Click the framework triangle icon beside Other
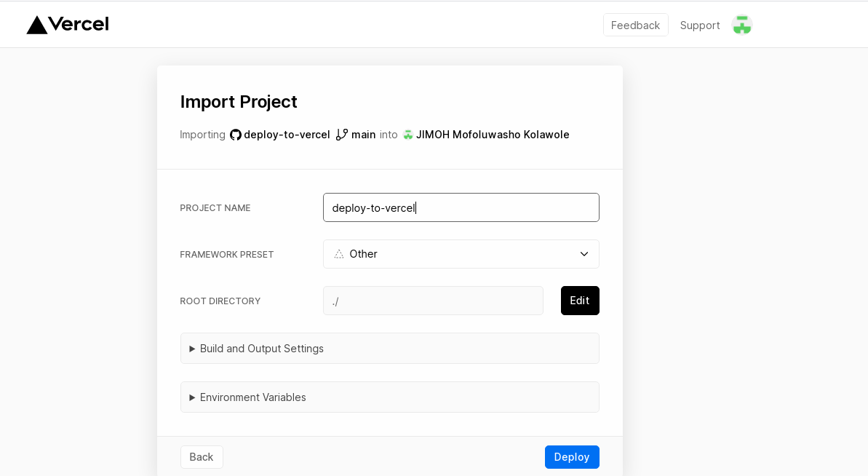 339,254
